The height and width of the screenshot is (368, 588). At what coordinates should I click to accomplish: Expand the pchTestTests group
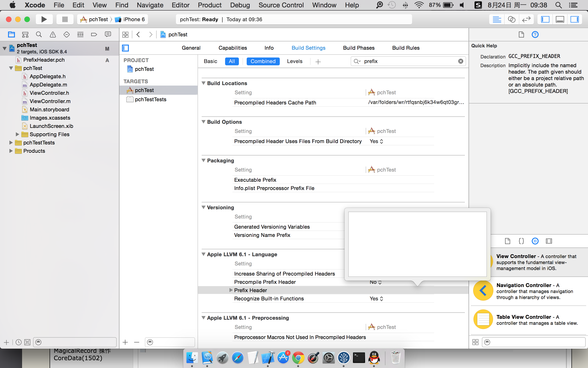tap(11, 142)
